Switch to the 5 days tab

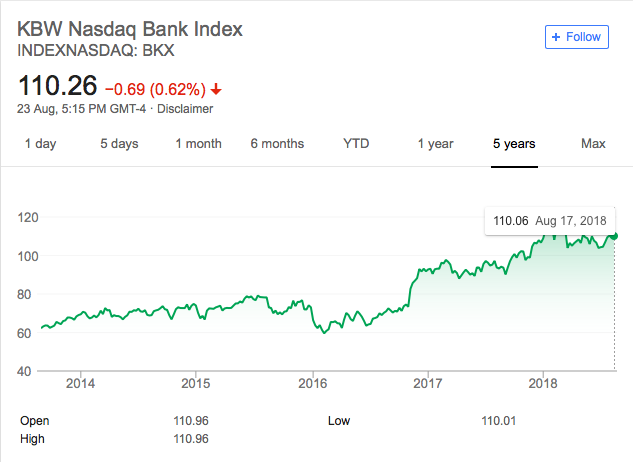click(x=119, y=144)
